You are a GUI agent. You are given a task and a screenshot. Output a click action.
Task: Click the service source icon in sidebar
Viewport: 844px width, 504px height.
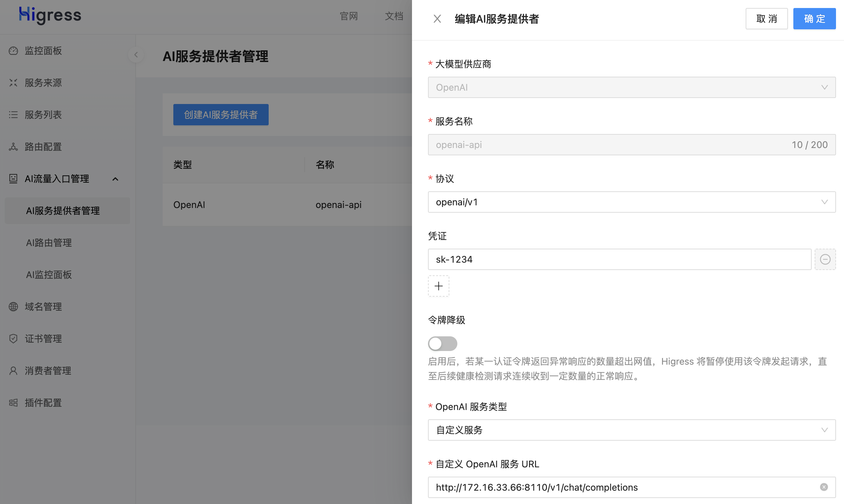[13, 83]
